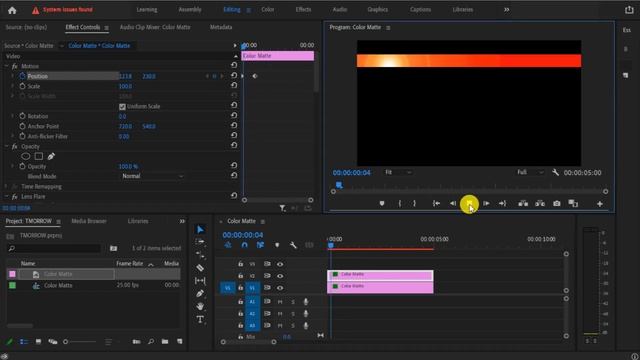
Task: Open the Metadata panel tab
Action: (x=221, y=27)
